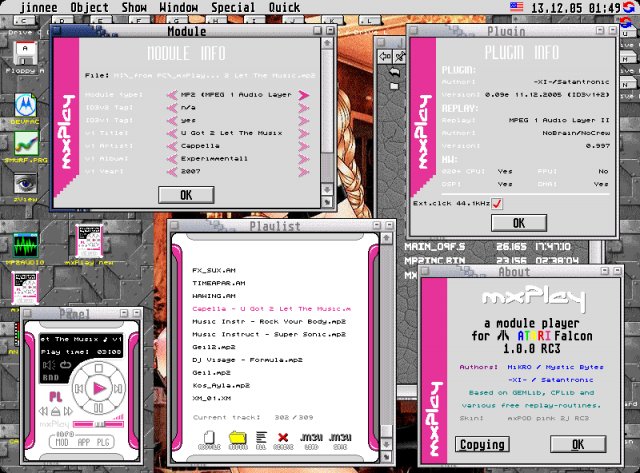
Task: Click the left pink arrow beside v1 Artist
Action: [x=172, y=146]
